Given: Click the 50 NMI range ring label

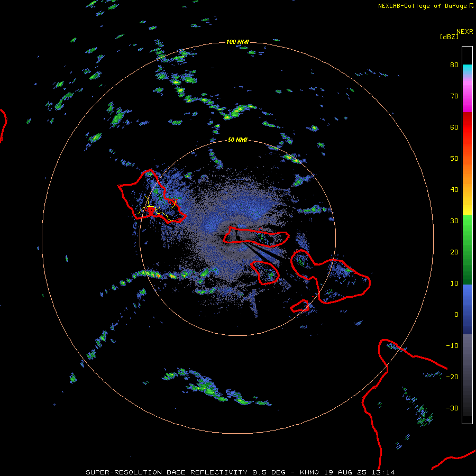Looking at the screenshot, I should click(x=237, y=140).
